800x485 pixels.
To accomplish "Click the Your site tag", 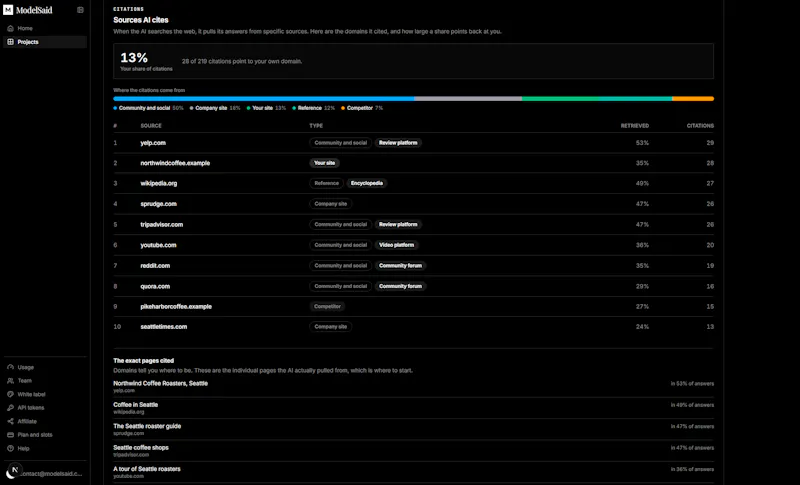I will 324,163.
